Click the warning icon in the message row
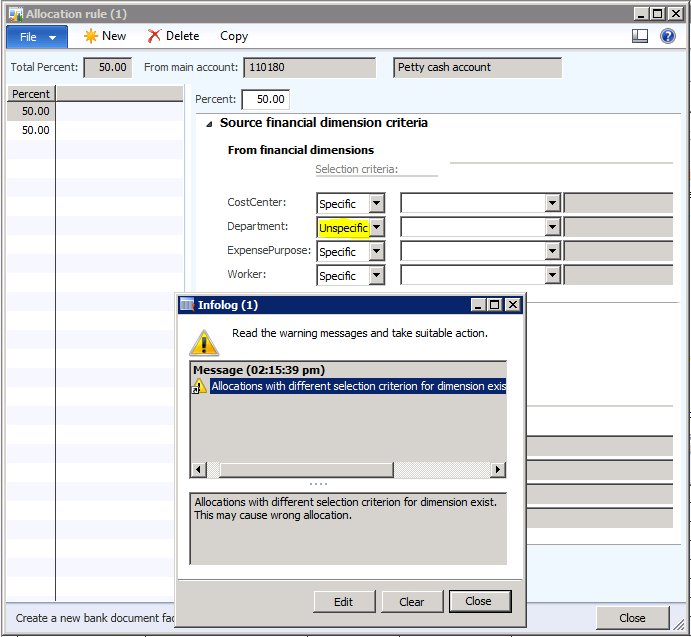Image resolution: width=691 pixels, height=637 pixels. tap(200, 387)
